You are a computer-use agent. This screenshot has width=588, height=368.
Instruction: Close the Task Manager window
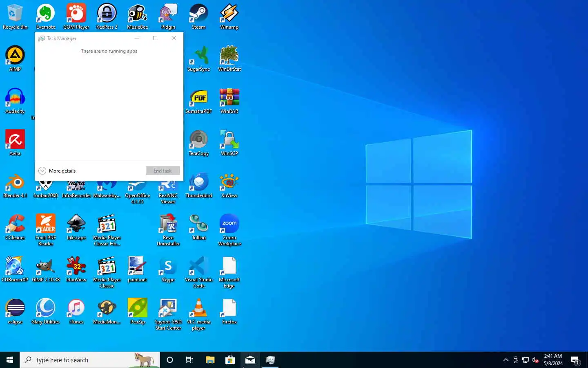tap(174, 38)
